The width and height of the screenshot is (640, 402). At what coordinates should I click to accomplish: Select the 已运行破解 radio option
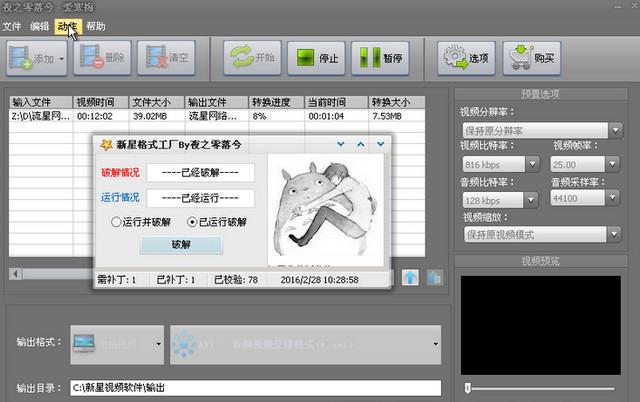tap(217, 222)
